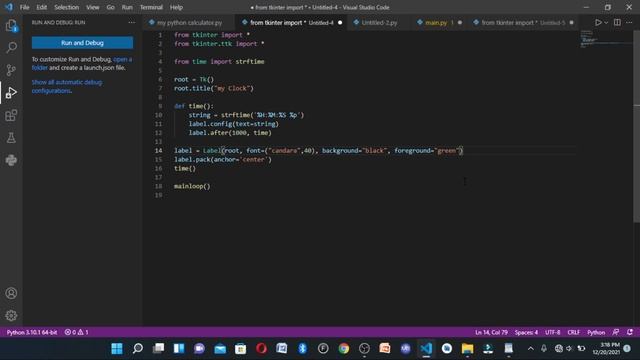Select the active Untitled-4 tab

click(x=291, y=22)
